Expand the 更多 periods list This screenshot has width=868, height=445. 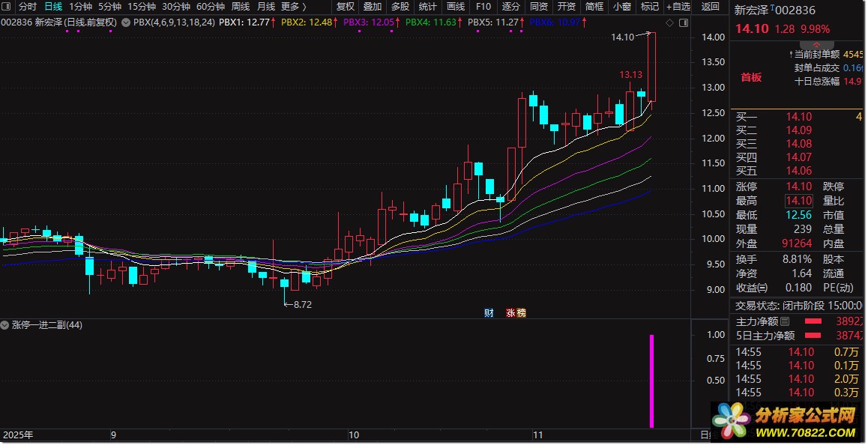(x=293, y=7)
